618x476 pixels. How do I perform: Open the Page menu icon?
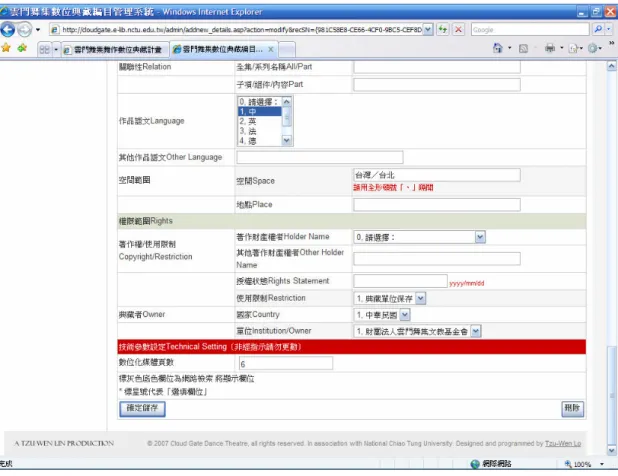coord(573,48)
